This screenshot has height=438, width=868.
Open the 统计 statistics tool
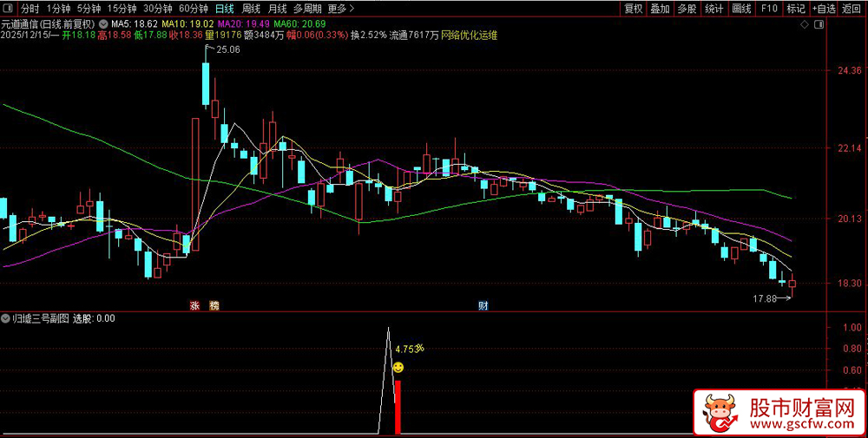click(x=714, y=9)
